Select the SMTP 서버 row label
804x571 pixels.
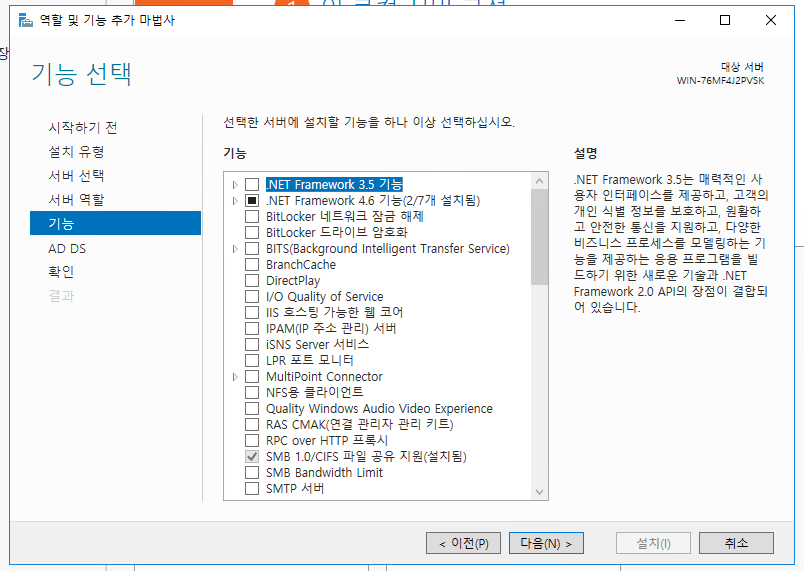coord(295,488)
